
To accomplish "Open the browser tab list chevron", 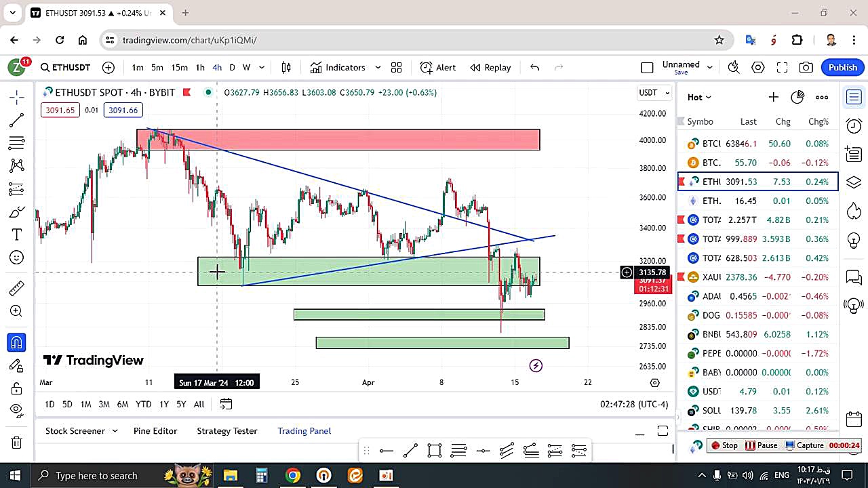I will coord(12,13).
